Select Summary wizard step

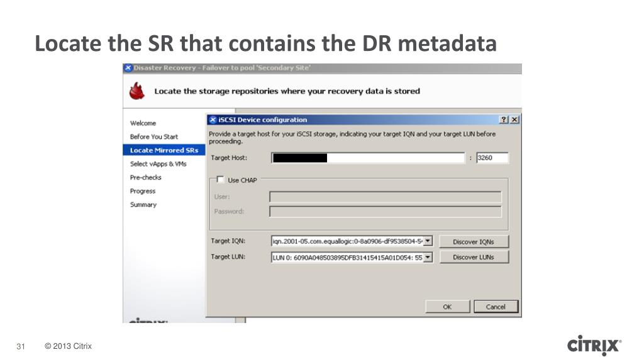[x=143, y=204]
